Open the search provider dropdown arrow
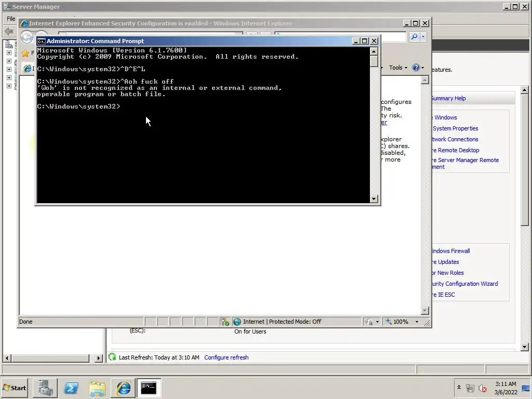Image resolution: width=532 pixels, height=399 pixels. pyautogui.click(x=423, y=37)
